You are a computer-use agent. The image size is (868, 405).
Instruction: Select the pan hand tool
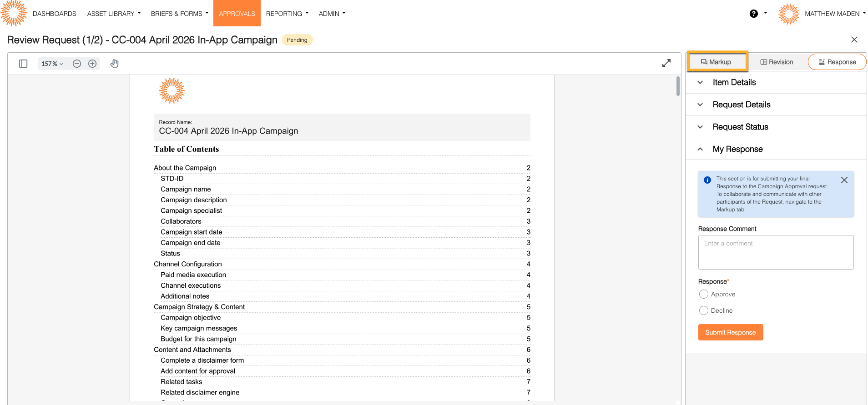115,64
